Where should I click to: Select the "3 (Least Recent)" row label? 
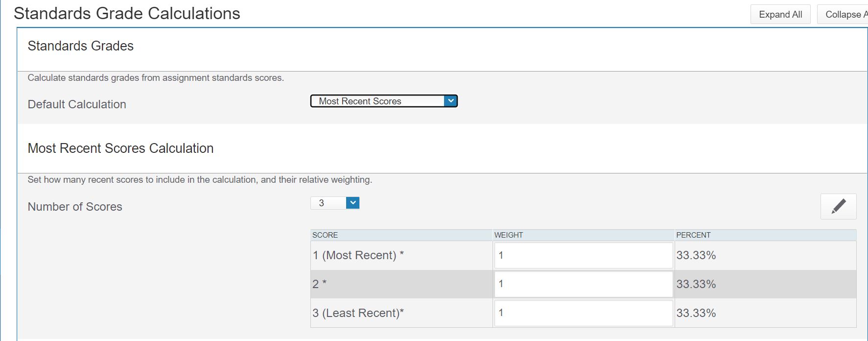click(358, 313)
